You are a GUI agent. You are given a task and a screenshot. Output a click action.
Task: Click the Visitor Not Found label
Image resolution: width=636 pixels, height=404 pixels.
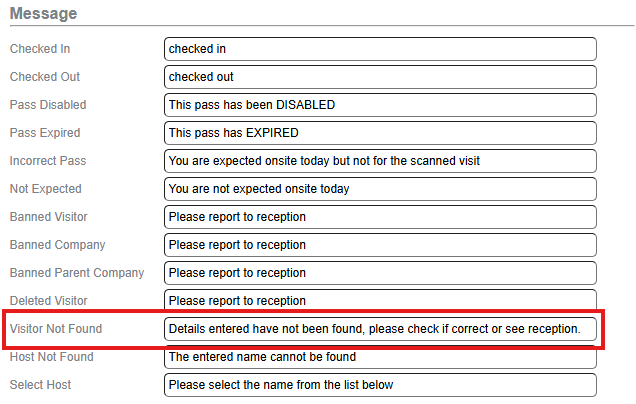pyautogui.click(x=56, y=329)
